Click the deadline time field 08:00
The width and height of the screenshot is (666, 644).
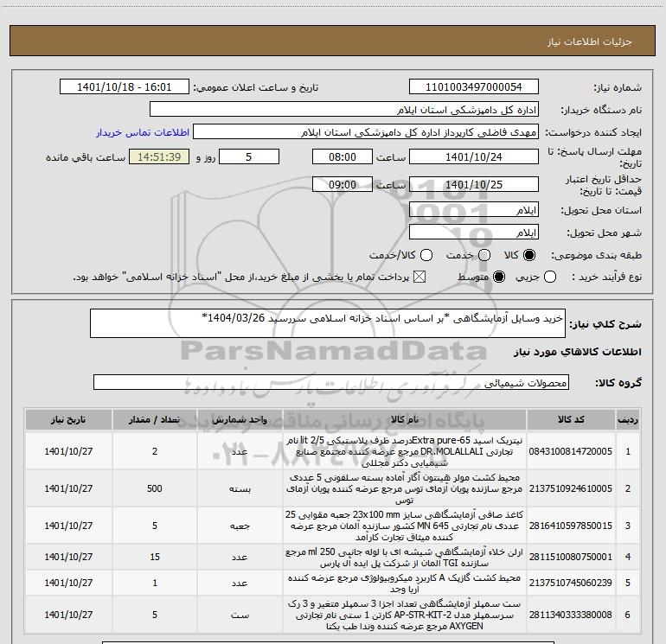click(343, 156)
